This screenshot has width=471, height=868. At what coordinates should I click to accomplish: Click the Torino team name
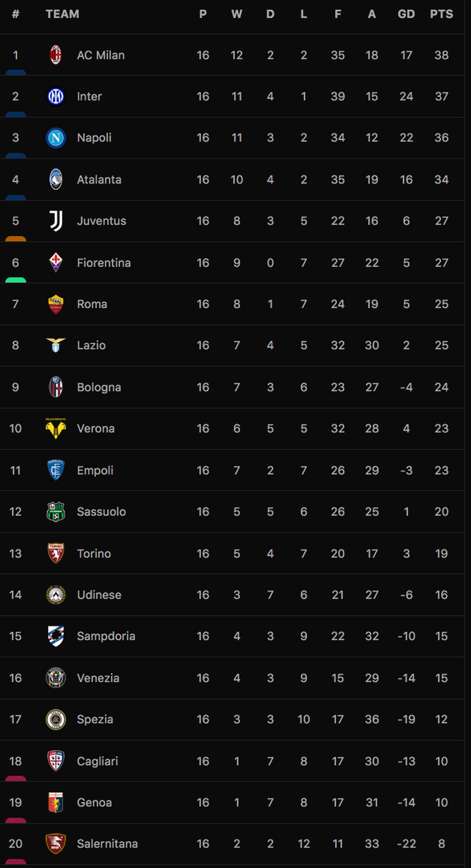(94, 553)
